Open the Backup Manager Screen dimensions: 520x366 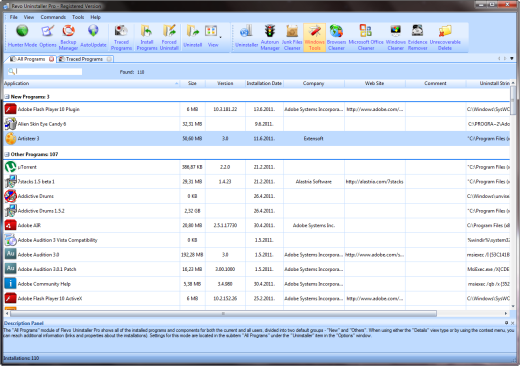point(68,37)
